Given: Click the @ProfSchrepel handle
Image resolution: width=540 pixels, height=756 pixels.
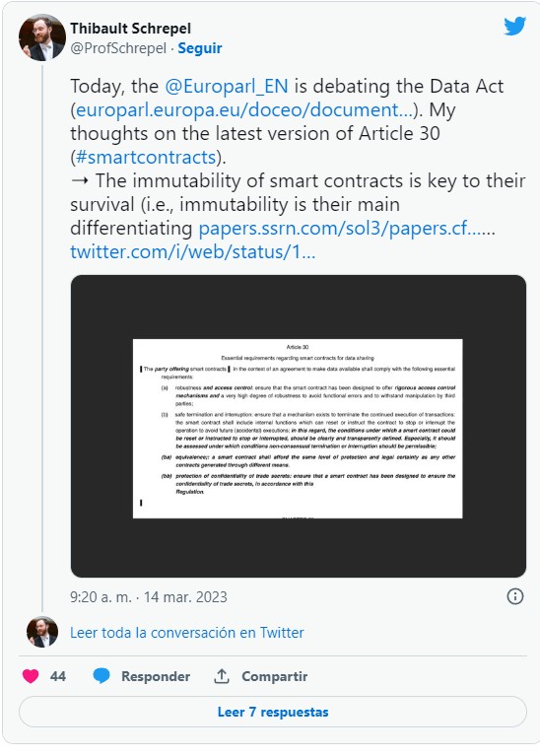Looking at the screenshot, I should point(118,48).
